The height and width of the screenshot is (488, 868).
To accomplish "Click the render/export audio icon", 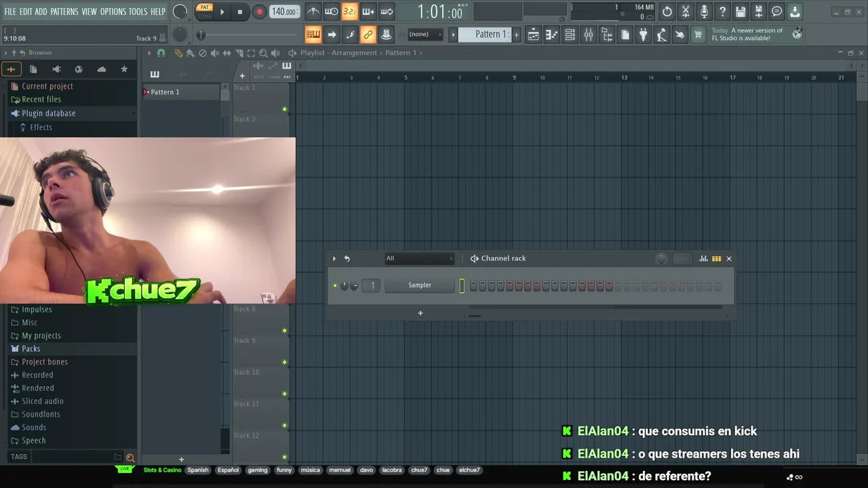I will pos(759,12).
